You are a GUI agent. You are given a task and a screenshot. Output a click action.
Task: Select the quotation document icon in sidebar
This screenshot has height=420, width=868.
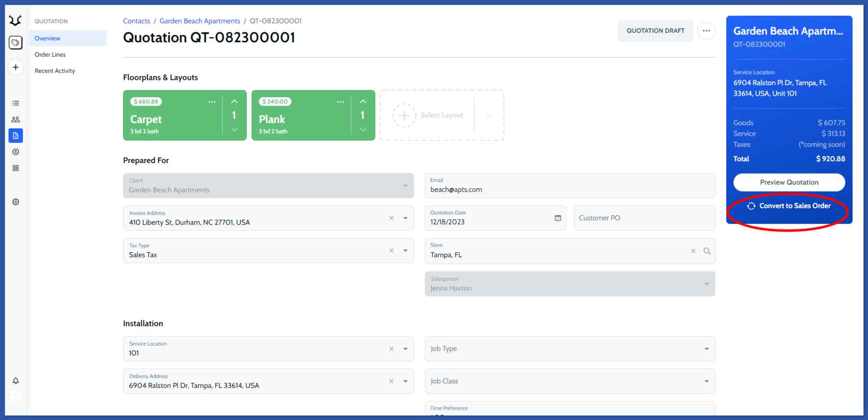pos(16,136)
